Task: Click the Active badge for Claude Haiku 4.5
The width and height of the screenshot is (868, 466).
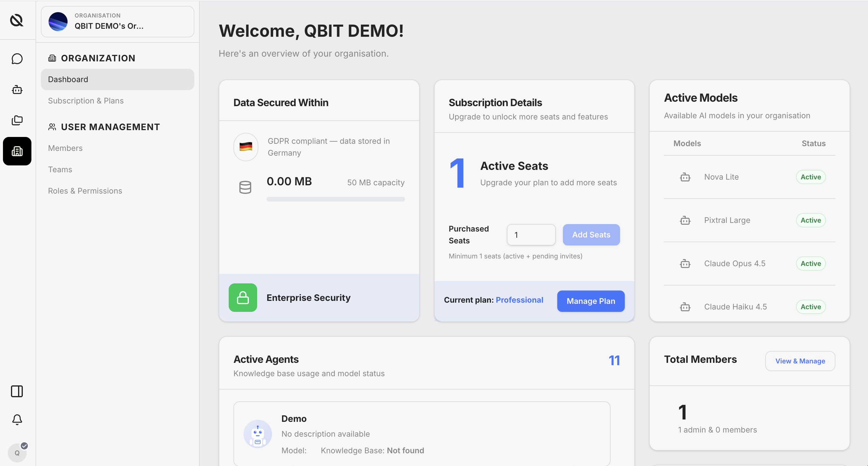Action: click(x=811, y=307)
